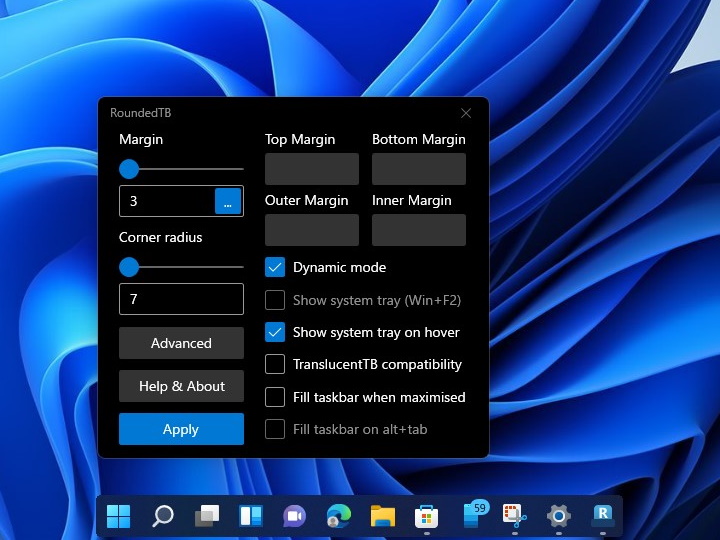Click the Apply button

(x=181, y=429)
